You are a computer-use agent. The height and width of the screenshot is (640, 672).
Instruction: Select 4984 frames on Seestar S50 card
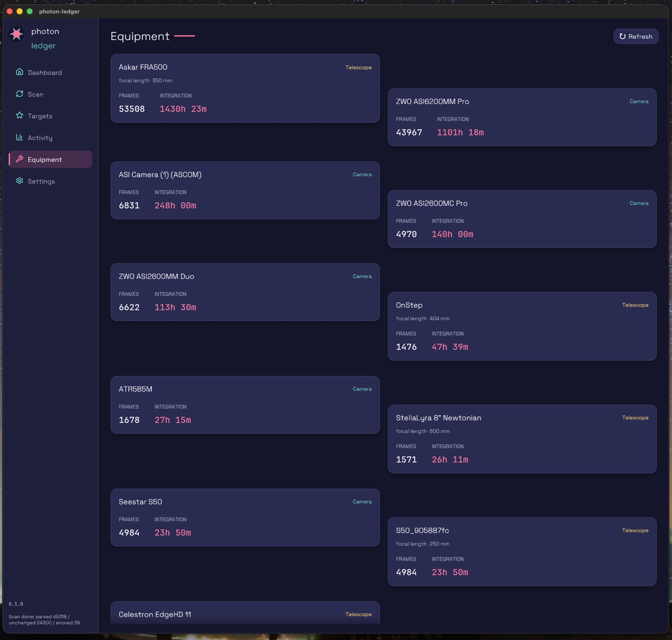pyautogui.click(x=129, y=533)
